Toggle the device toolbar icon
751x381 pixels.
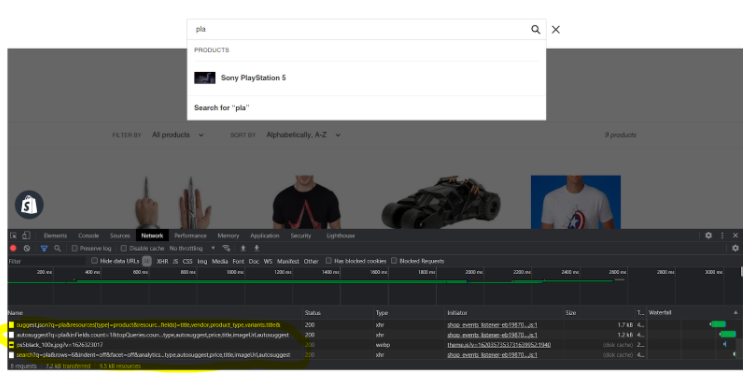pyautogui.click(x=26, y=236)
